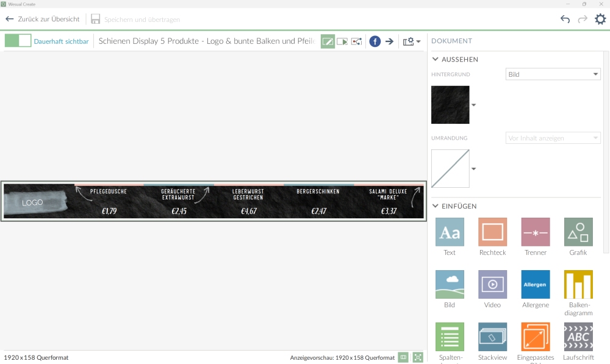Toggle fullscreen fit preview button
Viewport: 610px width, 364px height.
418,357
